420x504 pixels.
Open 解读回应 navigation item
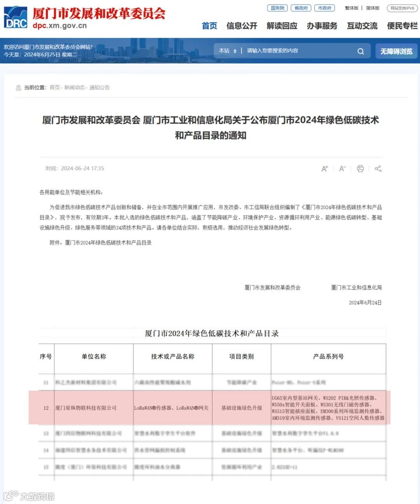(x=282, y=26)
